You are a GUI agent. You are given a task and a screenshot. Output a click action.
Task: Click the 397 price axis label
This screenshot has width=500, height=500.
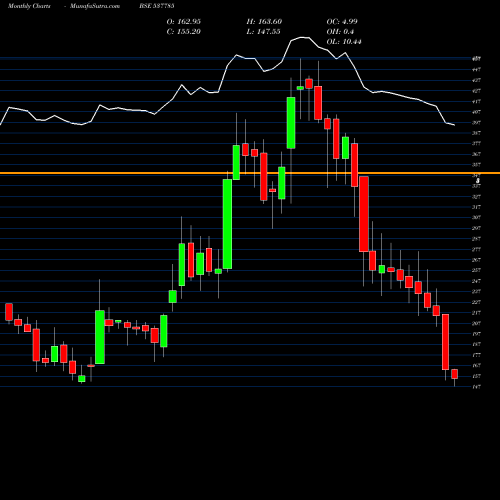(x=476, y=123)
